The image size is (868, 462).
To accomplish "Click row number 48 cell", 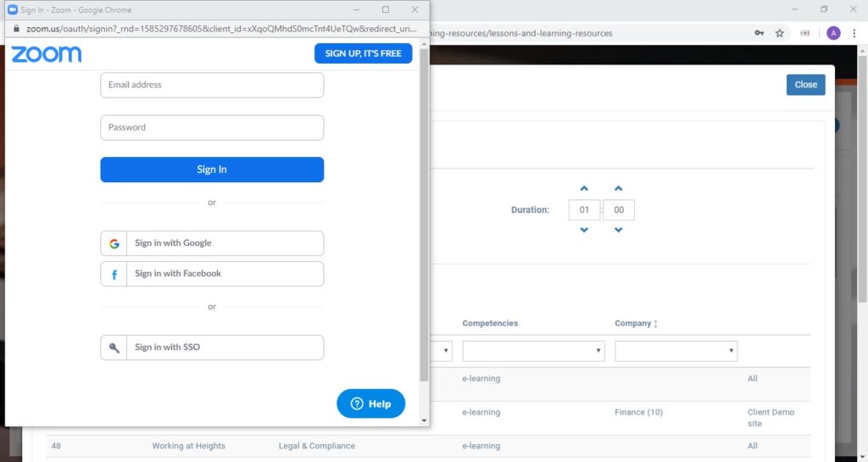I will click(x=56, y=445).
